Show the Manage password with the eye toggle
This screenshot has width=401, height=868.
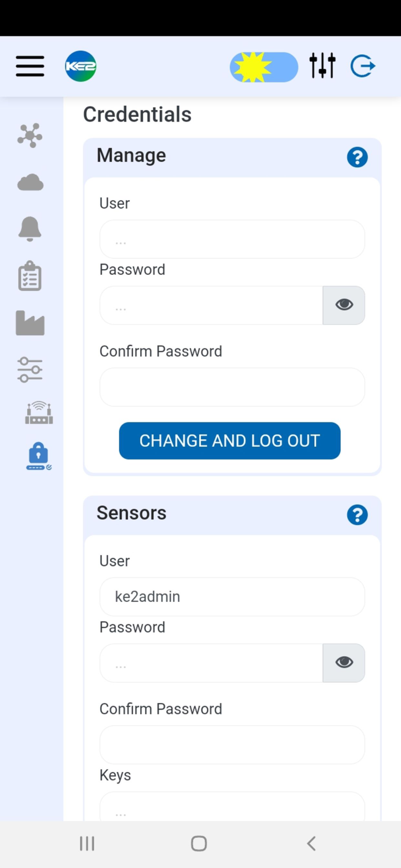pyautogui.click(x=344, y=304)
